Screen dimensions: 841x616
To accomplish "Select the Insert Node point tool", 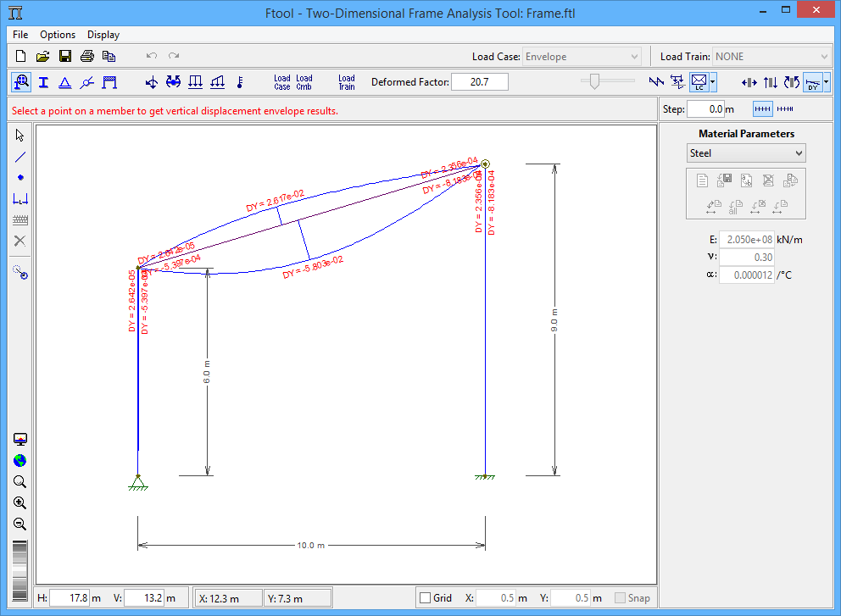I will (x=20, y=178).
